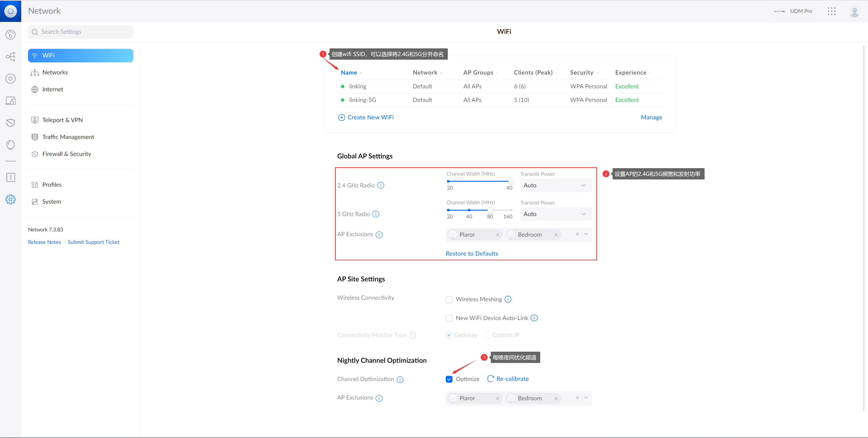The width and height of the screenshot is (868, 438).
Task: Remove Bedroom from global AP Exclusions
Action: coord(556,235)
